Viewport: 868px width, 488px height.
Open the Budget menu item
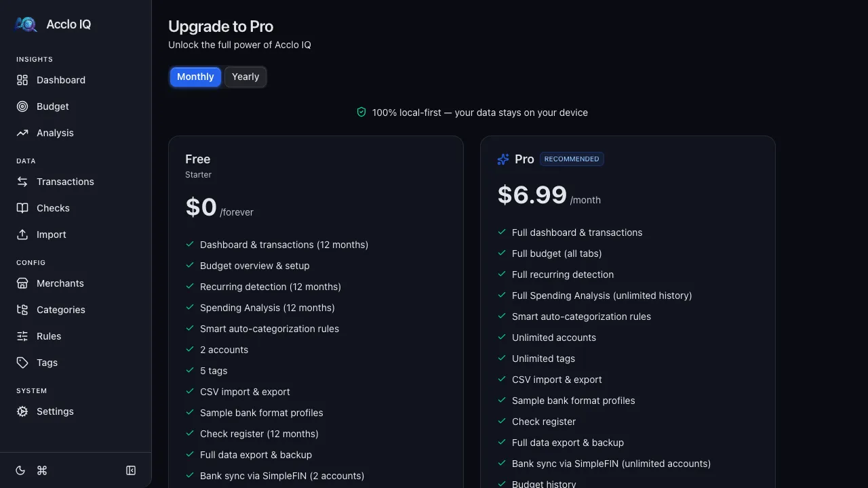point(75,106)
